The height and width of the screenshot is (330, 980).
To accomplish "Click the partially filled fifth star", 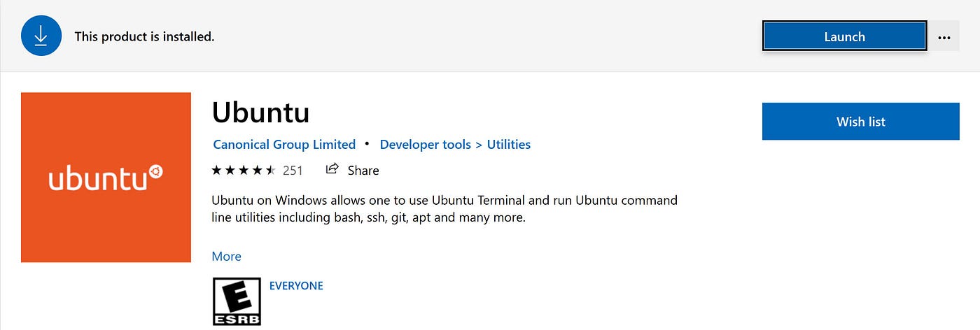I will 271,170.
